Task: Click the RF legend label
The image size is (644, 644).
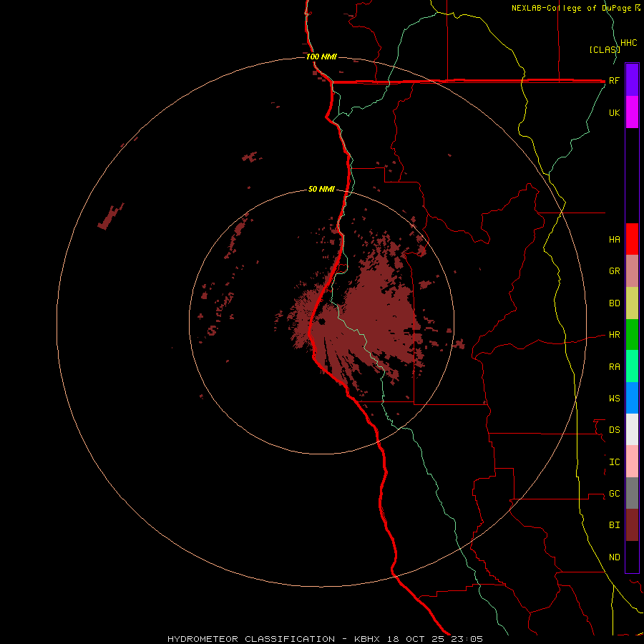Action: coord(614,80)
